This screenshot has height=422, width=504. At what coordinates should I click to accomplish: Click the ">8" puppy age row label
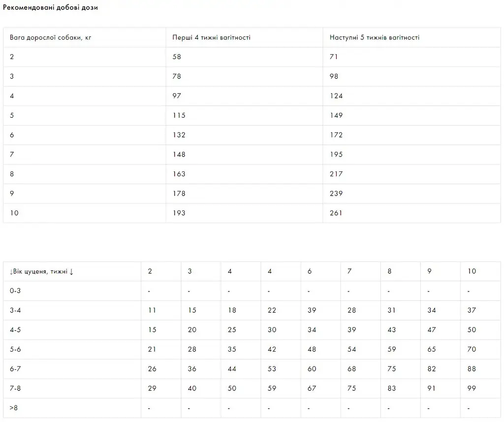pos(14,408)
